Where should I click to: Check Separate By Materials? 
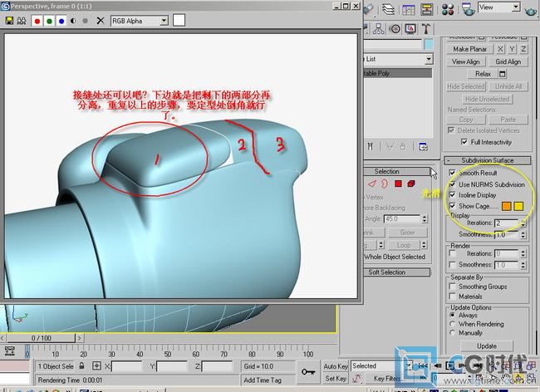(x=453, y=296)
